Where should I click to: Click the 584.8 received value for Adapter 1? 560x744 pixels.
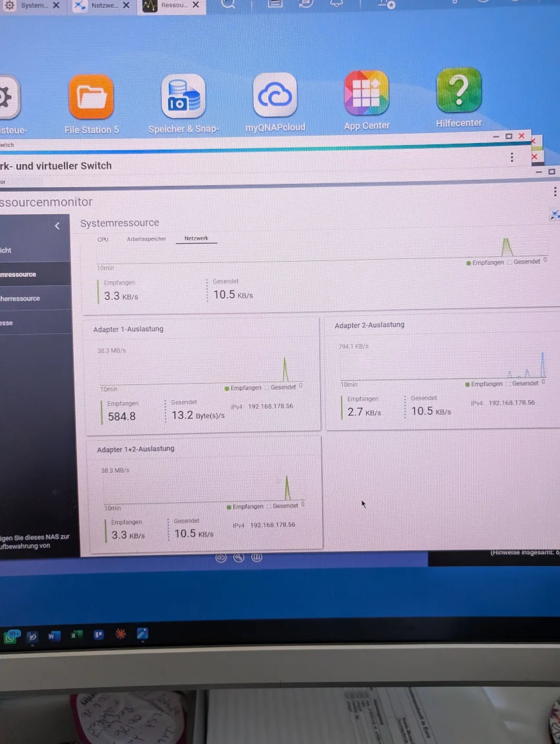click(x=121, y=416)
